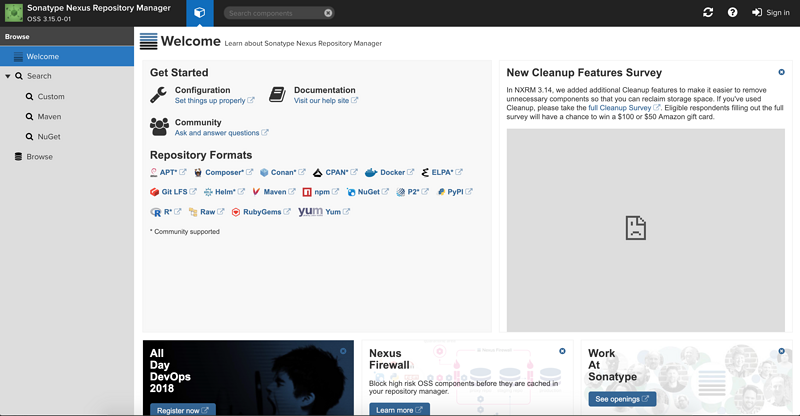This screenshot has width=800, height=416.
Task: Click Learn more on Nexus Firewall
Action: click(399, 409)
